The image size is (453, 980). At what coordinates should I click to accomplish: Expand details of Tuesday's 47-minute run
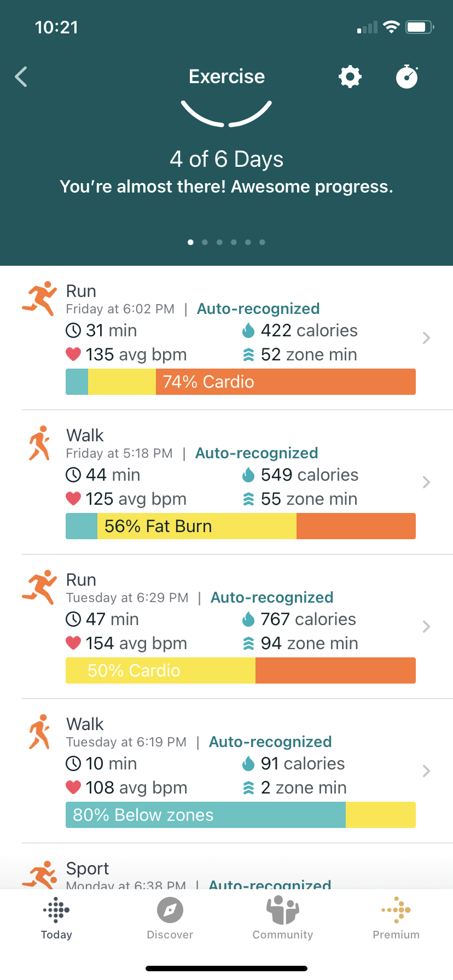coord(426,627)
